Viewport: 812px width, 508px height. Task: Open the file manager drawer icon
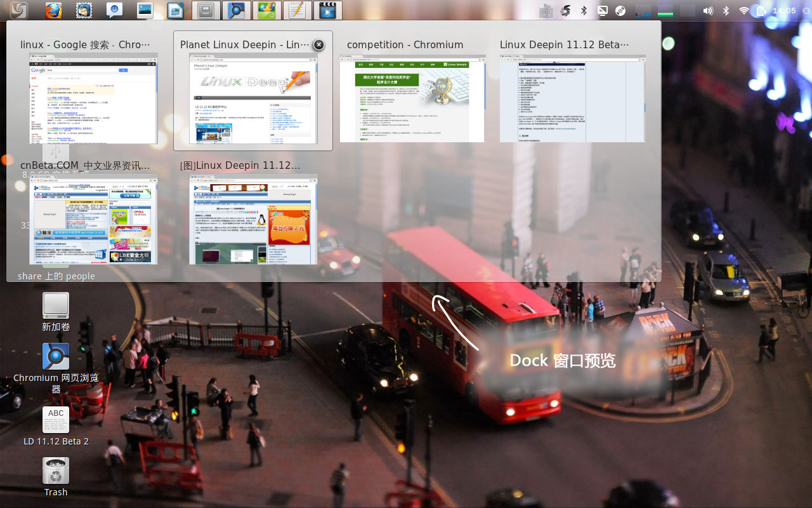206,10
